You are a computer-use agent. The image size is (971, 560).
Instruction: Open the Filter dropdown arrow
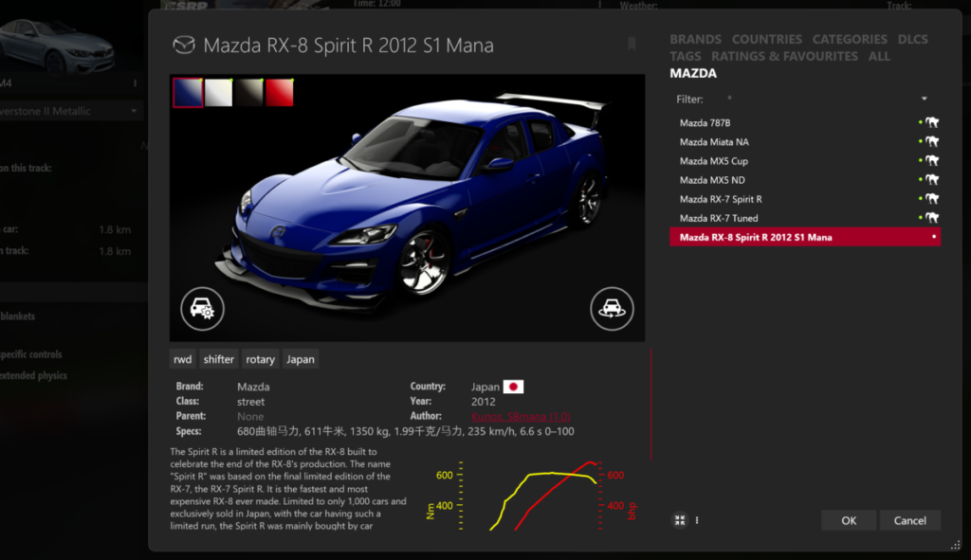924,99
